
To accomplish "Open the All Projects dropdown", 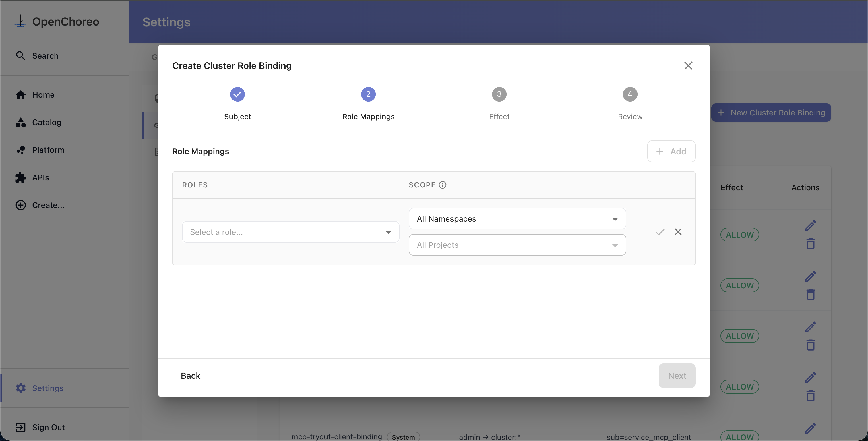I will pyautogui.click(x=517, y=245).
